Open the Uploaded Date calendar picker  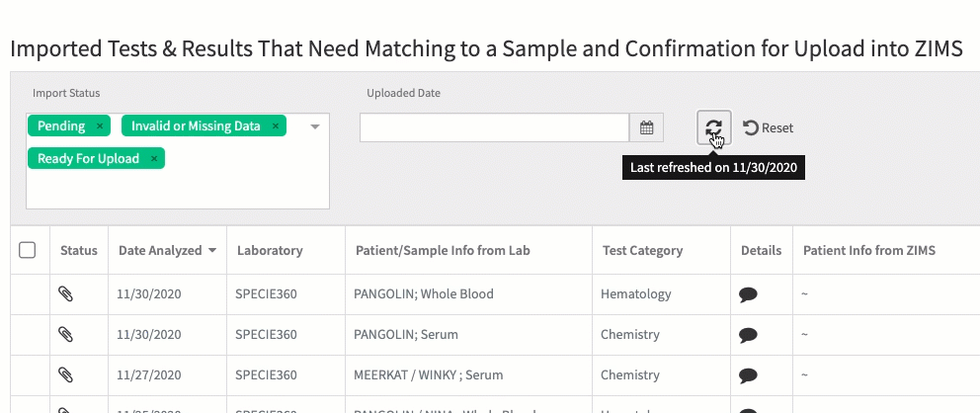(646, 127)
